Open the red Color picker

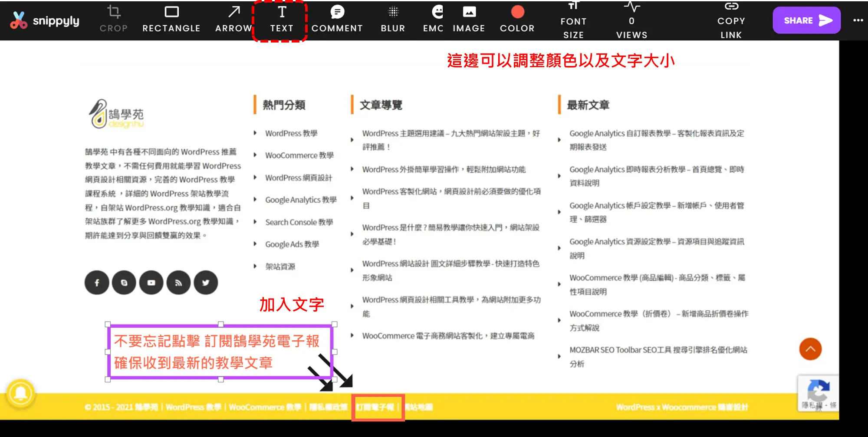click(517, 19)
